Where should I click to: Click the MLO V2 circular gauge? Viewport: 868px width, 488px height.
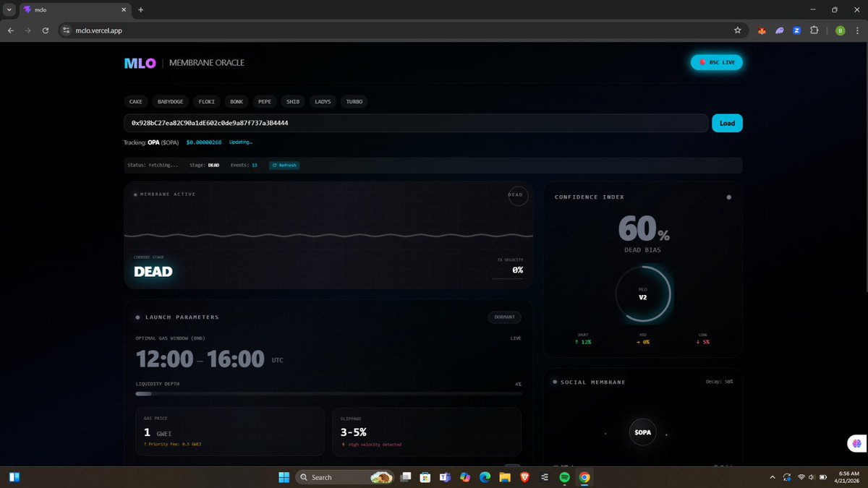click(x=643, y=294)
